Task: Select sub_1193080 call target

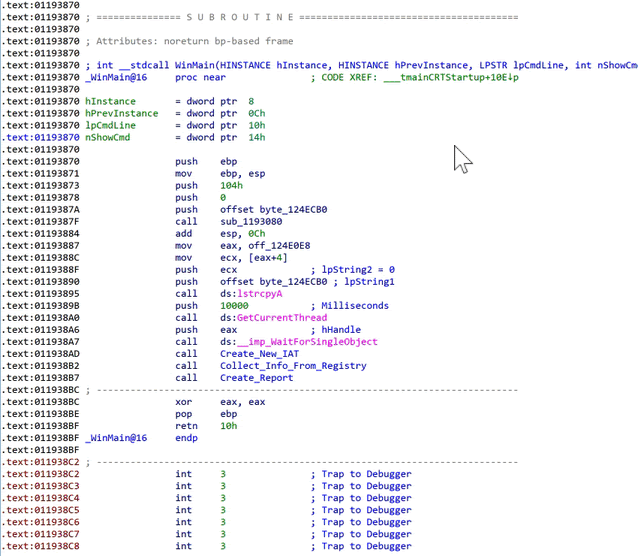Action: [x=251, y=222]
